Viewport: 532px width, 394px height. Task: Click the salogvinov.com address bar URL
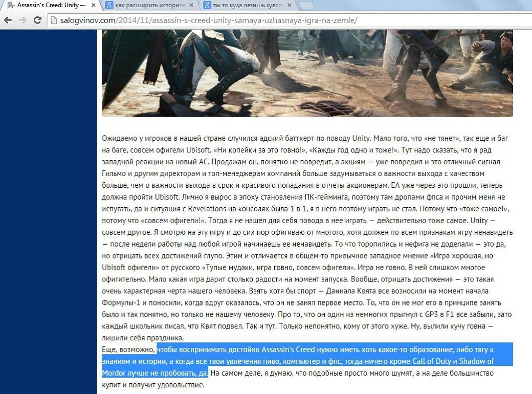[209, 20]
